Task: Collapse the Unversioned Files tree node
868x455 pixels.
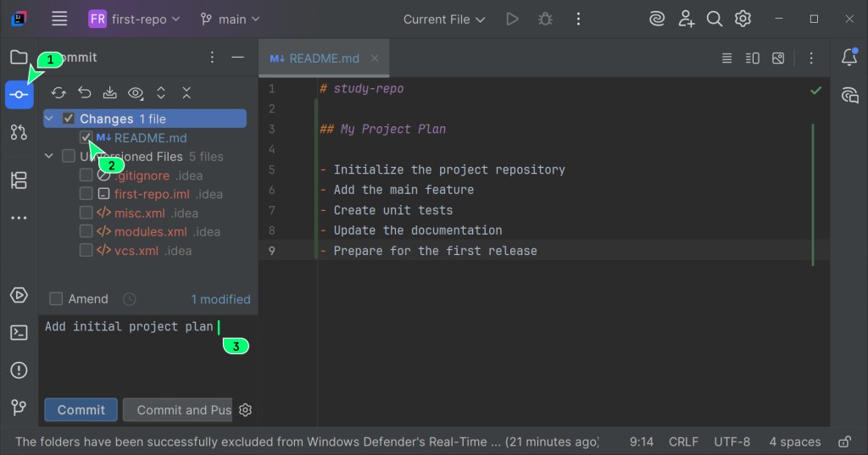Action: pyautogui.click(x=49, y=156)
